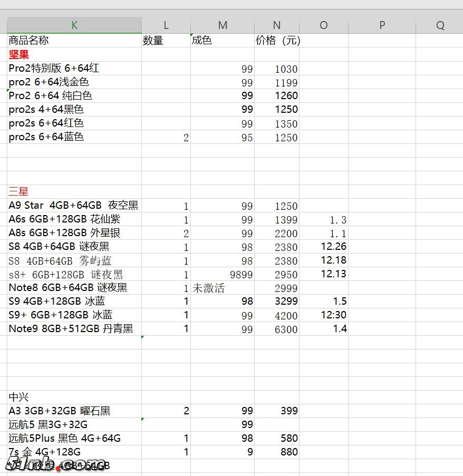463x476 pixels.
Task: Select the 商品名称 header cell
Action: click(x=74, y=41)
